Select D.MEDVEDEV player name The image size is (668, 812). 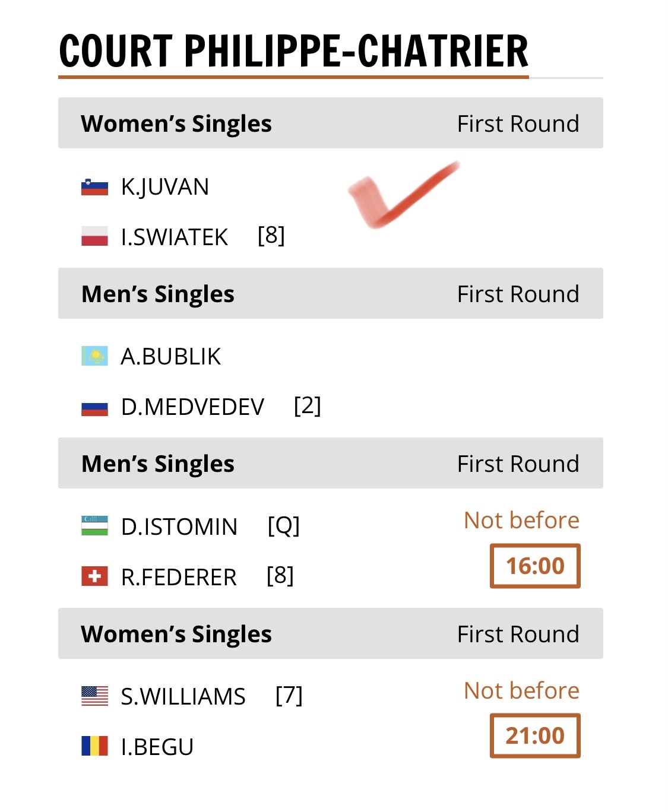(x=192, y=407)
